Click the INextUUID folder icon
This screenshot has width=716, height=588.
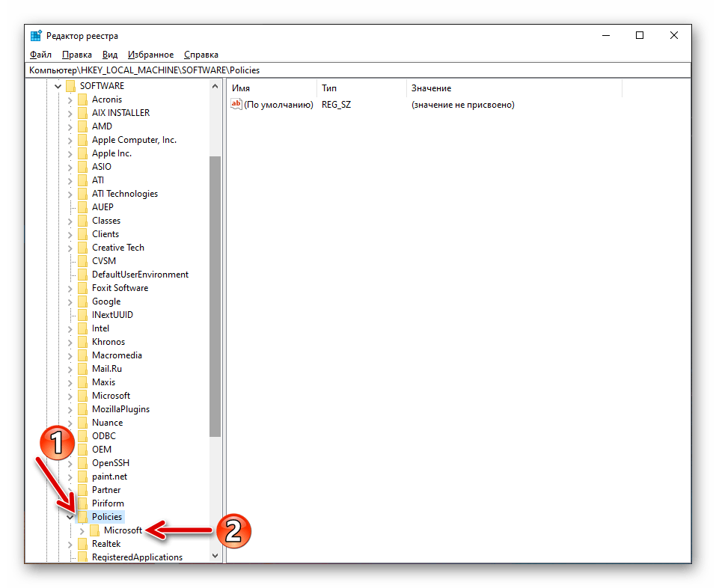(x=82, y=315)
